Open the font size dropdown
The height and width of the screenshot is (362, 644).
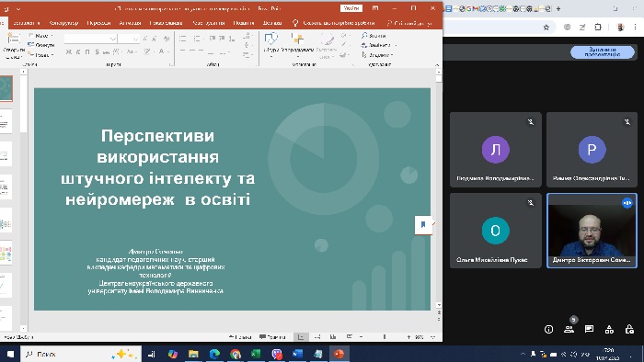click(136, 39)
